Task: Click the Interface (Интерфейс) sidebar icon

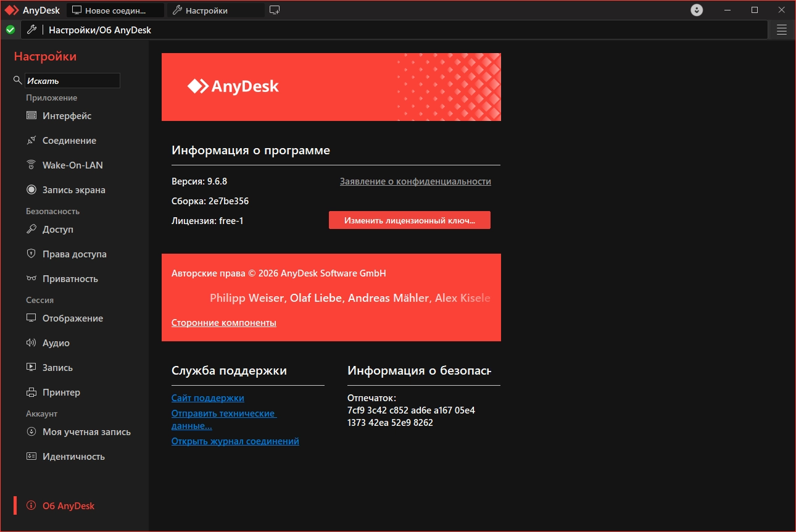Action: pos(31,116)
